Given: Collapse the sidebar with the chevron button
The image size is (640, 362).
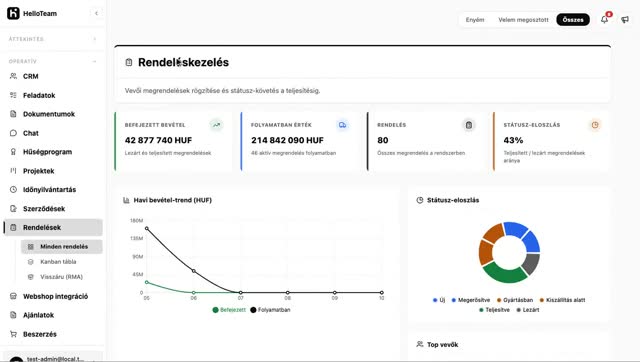Looking at the screenshot, I should tap(96, 13).
